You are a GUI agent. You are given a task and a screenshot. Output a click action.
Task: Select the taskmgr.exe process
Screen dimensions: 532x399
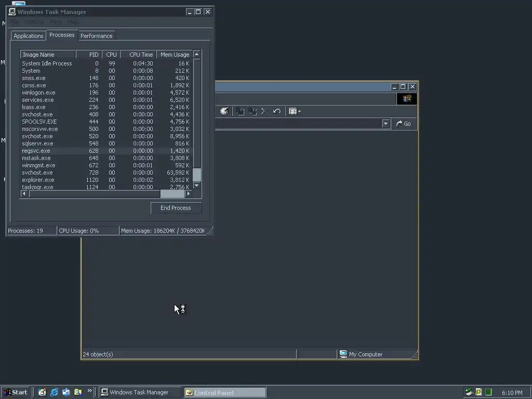tap(106, 187)
